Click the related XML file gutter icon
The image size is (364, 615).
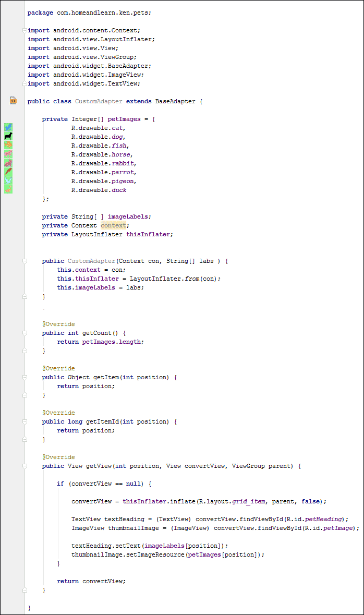[x=13, y=101]
